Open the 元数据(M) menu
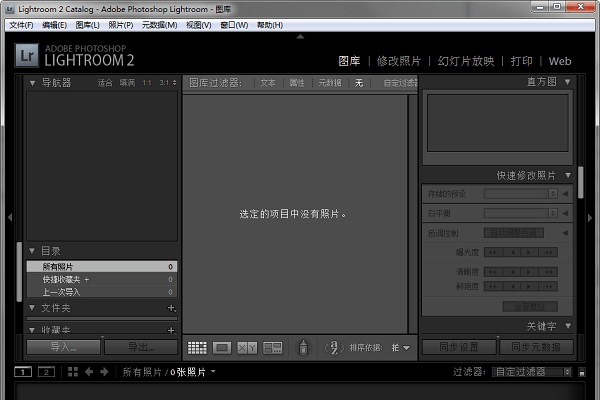The width and height of the screenshot is (600, 416). tap(160, 25)
